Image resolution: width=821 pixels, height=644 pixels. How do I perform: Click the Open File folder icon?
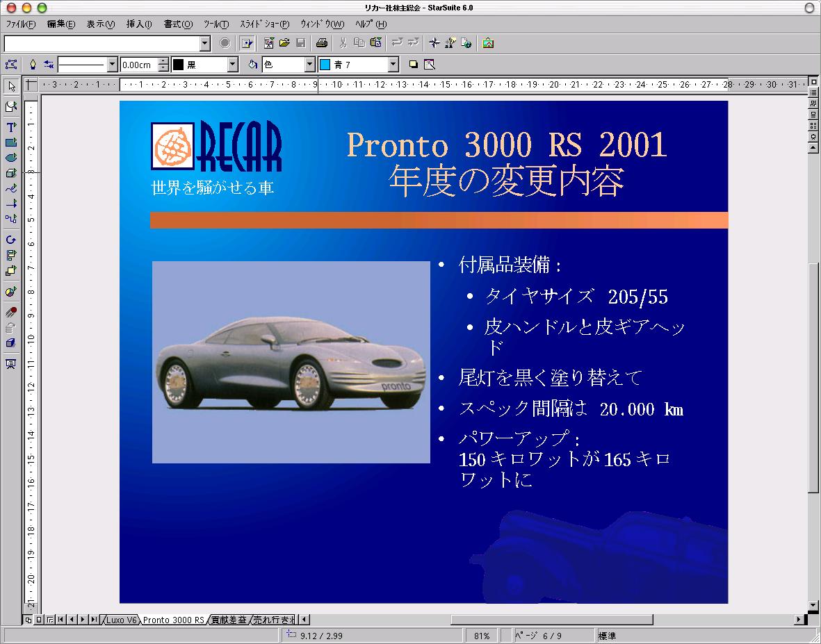click(x=284, y=43)
